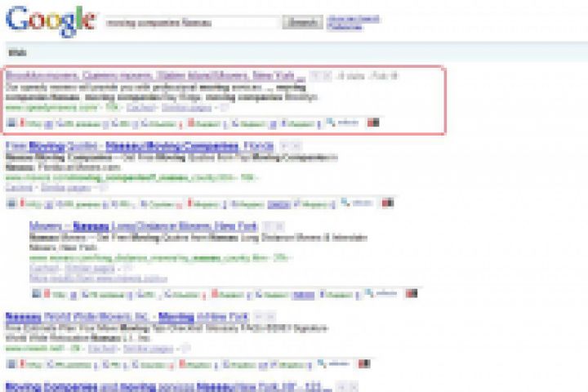Open Cached link of Nassau World Wide Movers
This screenshot has width=588, height=392.
coord(102,349)
